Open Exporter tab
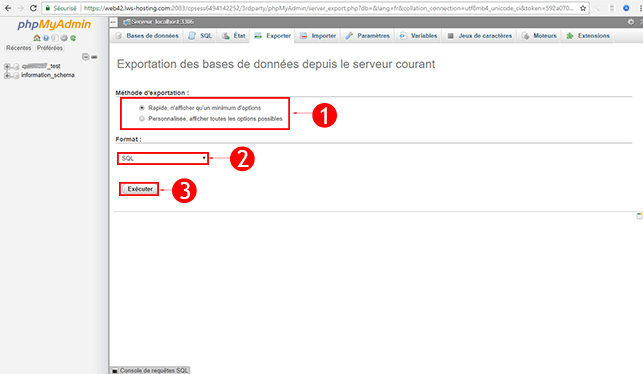Viewport: 643px width, 374px height. coord(272,36)
